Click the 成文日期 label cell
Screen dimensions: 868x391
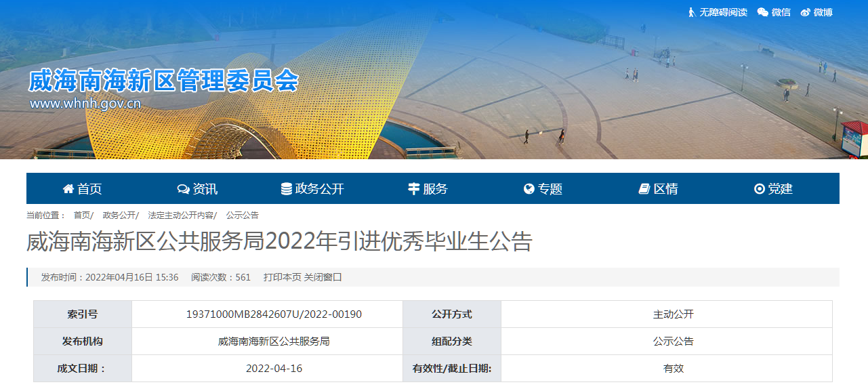(x=83, y=369)
